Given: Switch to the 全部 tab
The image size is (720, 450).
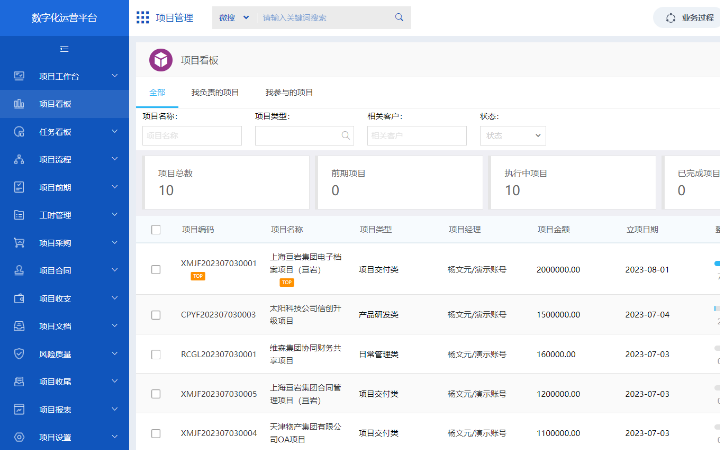Looking at the screenshot, I should (157, 92).
